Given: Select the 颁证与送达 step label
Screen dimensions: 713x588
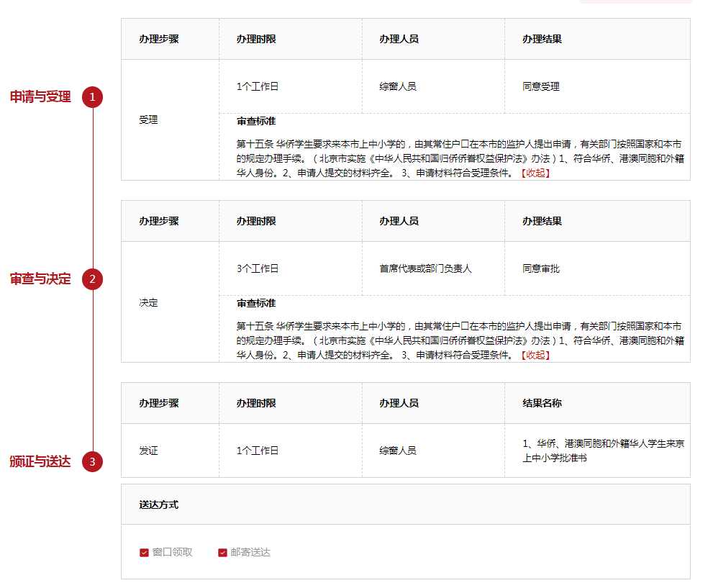Looking at the screenshot, I should [x=40, y=462].
